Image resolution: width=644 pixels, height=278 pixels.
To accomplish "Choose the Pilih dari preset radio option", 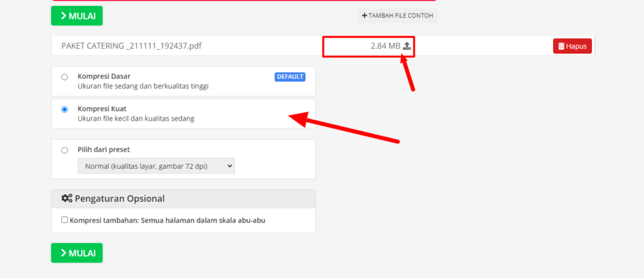I will click(64, 150).
